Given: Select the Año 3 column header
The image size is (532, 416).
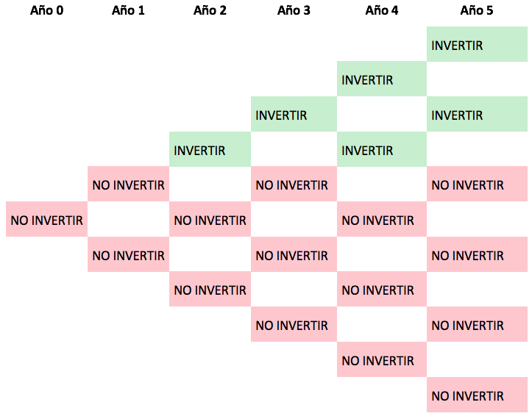Looking at the screenshot, I should [x=294, y=10].
